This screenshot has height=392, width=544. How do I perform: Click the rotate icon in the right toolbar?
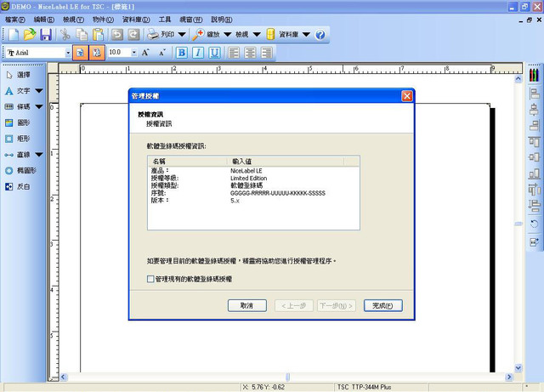[535, 224]
